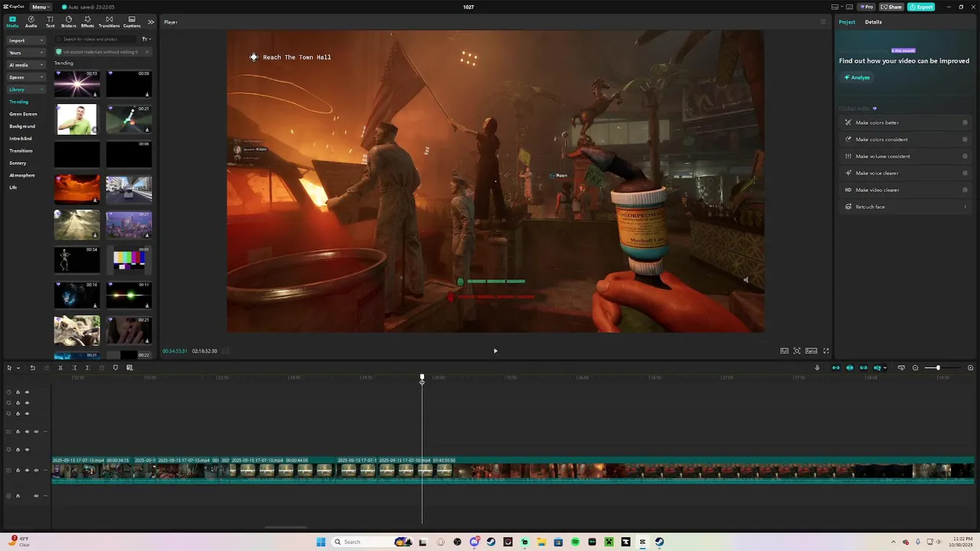Image resolution: width=980 pixels, height=551 pixels.
Task: Click the Pro button
Action: (867, 7)
